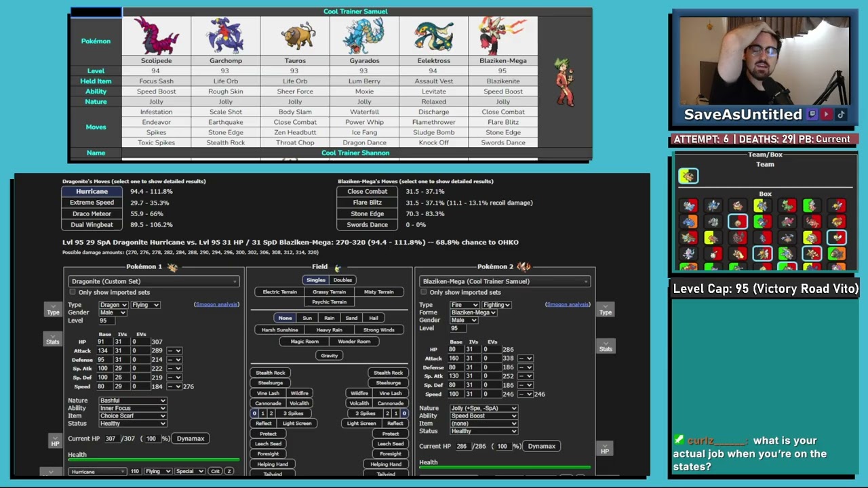Click the chat badge icon before curlz's message
Image resolution: width=868 pixels, height=488 pixels.
tap(679, 441)
